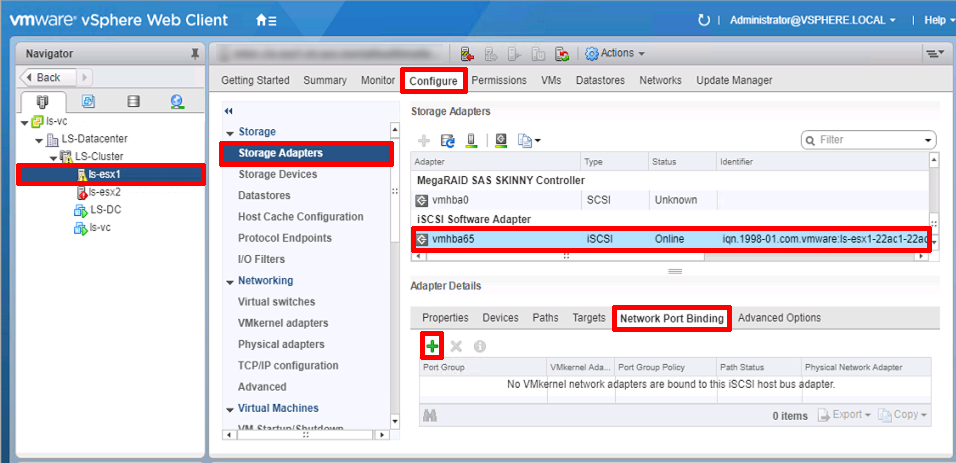Collapse the Configure side menu with double-arrow

[x=229, y=111]
